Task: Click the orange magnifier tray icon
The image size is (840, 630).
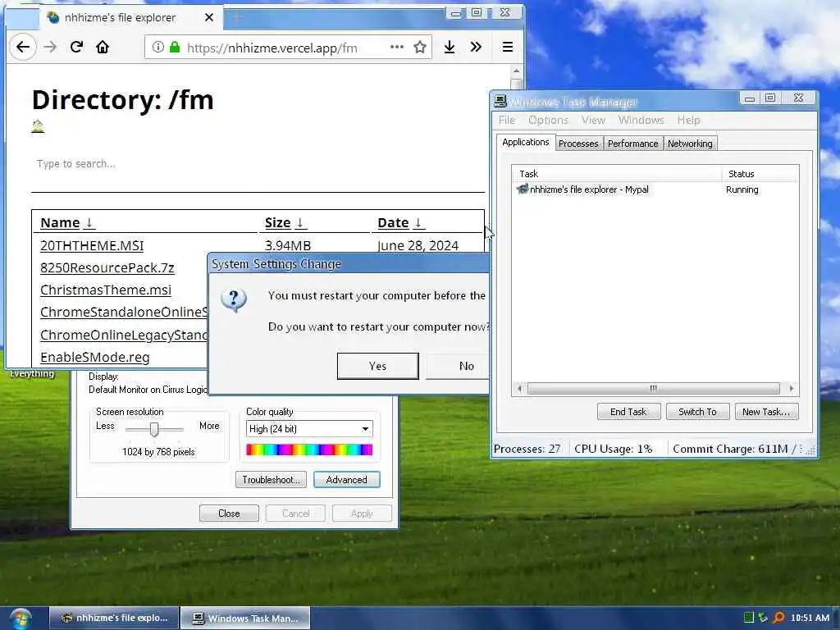Action: pyautogui.click(x=778, y=618)
